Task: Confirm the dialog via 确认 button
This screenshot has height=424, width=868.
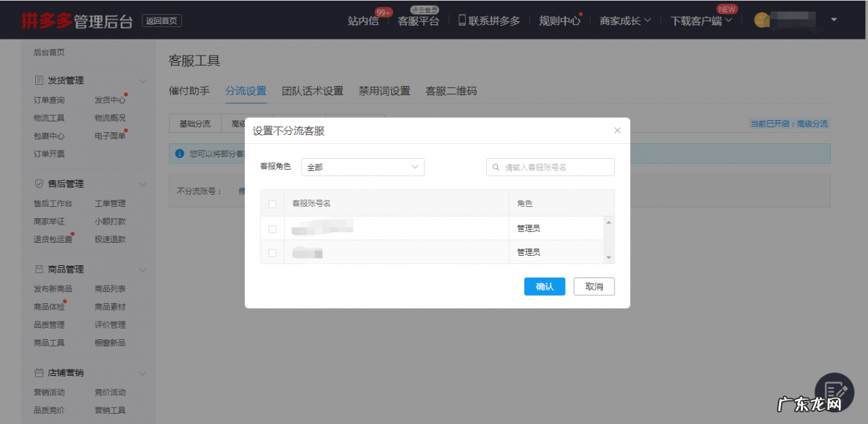Action: [544, 286]
